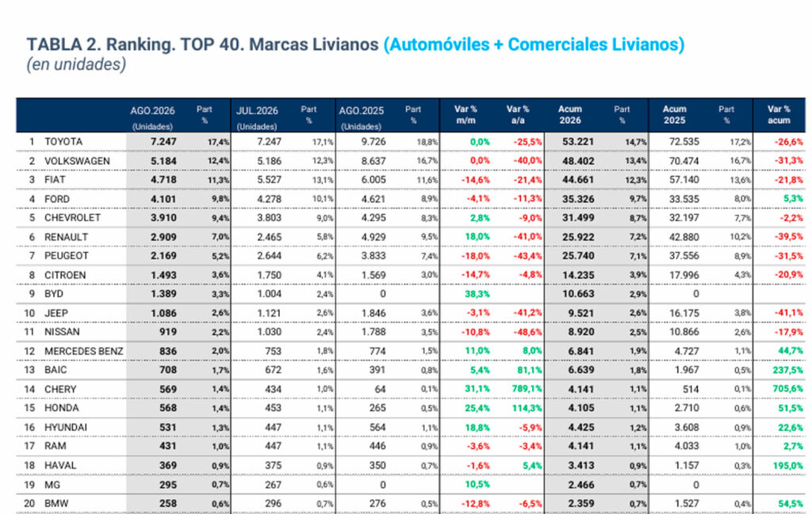Select the MERCEDES BENZ brand name

click(84, 351)
